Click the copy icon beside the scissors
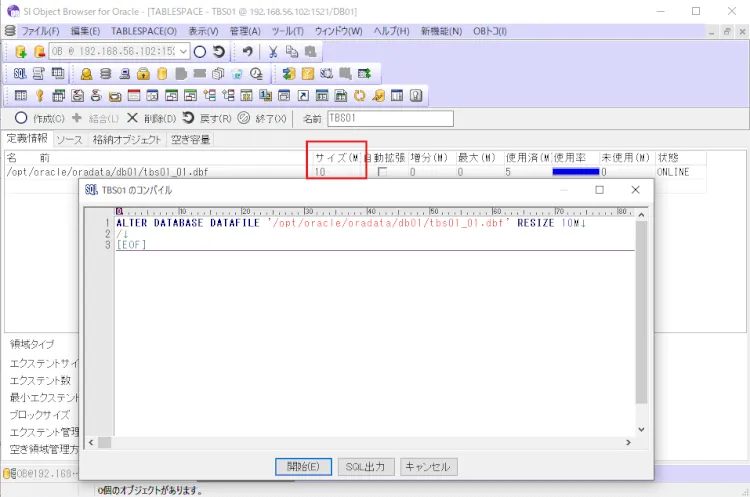Image resolution: width=750 pixels, height=497 pixels. [x=291, y=52]
